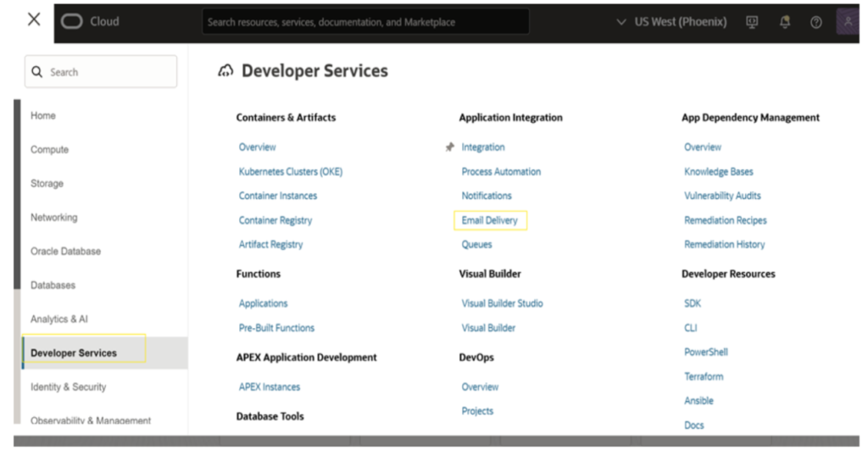Open the CLI link

click(690, 328)
